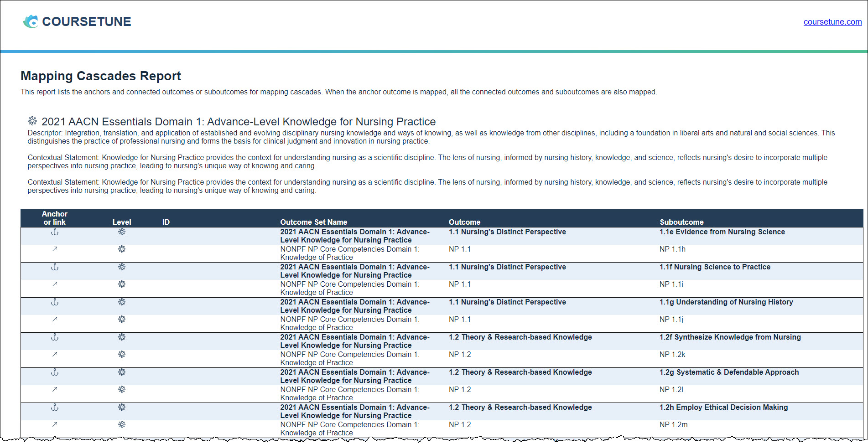
Task: Click the level icon in the NP 1.1j row
Action: pos(122,319)
